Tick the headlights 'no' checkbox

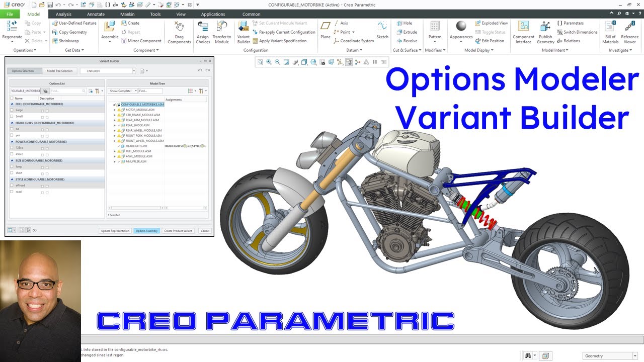click(12, 129)
